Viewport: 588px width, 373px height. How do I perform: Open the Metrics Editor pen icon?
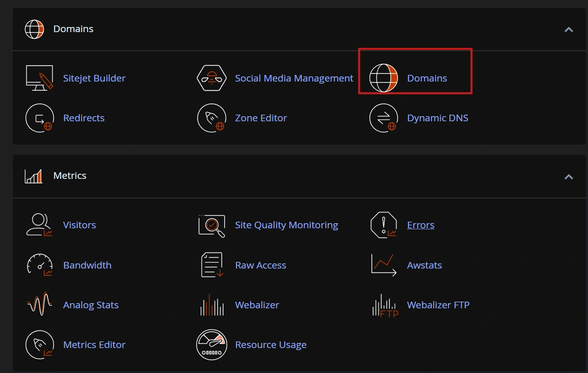point(39,344)
